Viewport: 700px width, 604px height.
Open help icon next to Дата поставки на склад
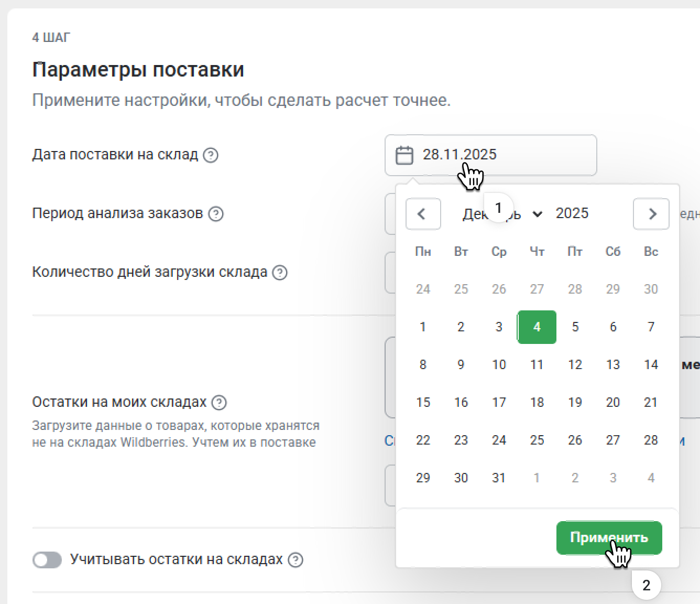[x=211, y=155]
